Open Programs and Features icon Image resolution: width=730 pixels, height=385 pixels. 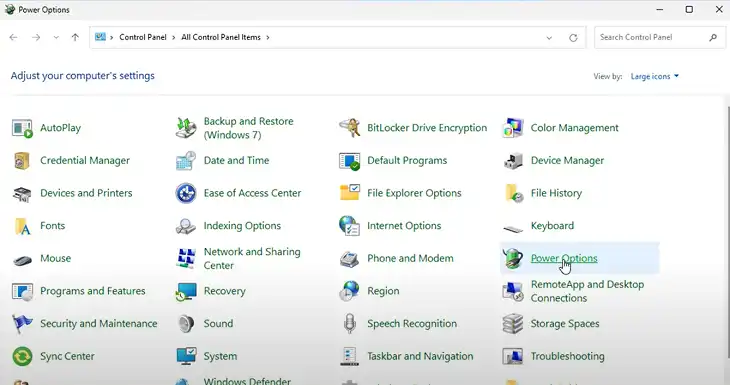coord(22,291)
